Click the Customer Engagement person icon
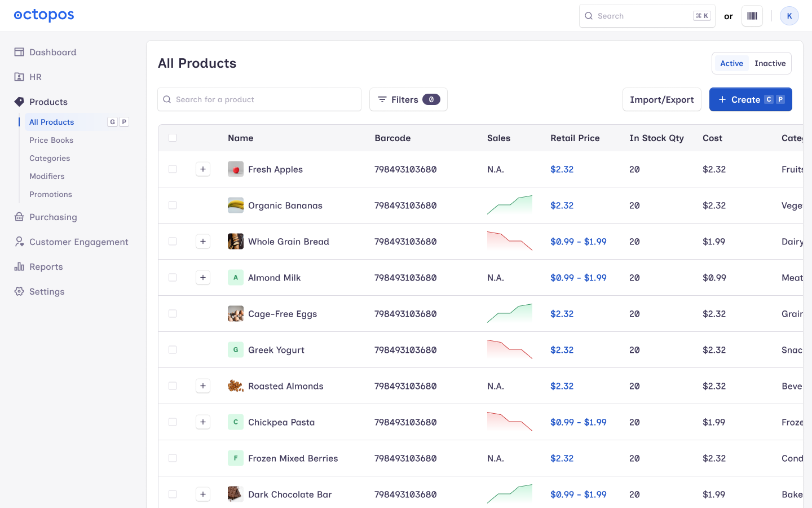812x508 pixels. (19, 242)
